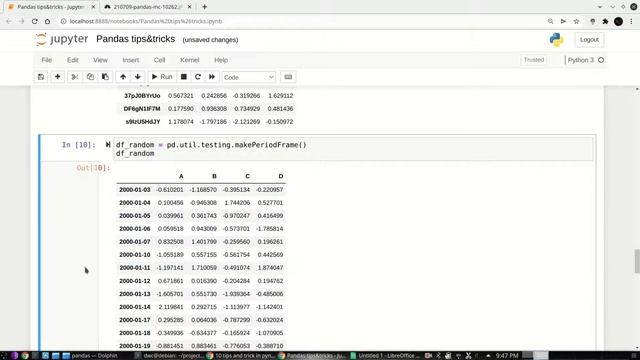Log out with the Logout button
The image size is (640, 360).
click(589, 40)
